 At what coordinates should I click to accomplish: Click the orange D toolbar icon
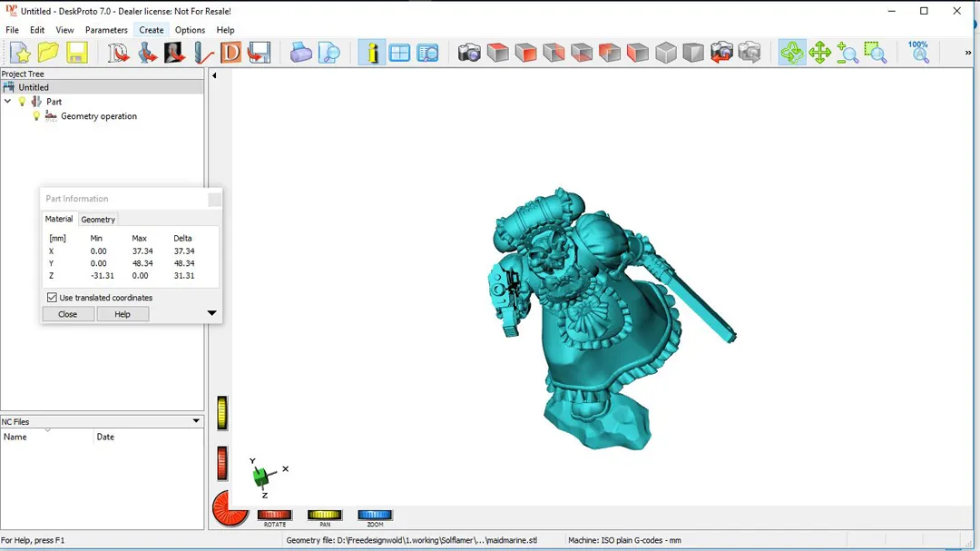tap(230, 53)
